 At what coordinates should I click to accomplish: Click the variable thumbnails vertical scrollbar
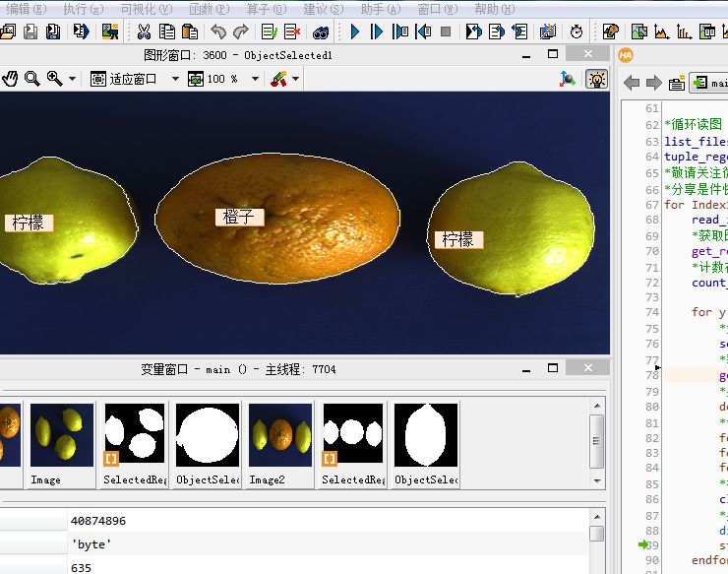point(596,443)
